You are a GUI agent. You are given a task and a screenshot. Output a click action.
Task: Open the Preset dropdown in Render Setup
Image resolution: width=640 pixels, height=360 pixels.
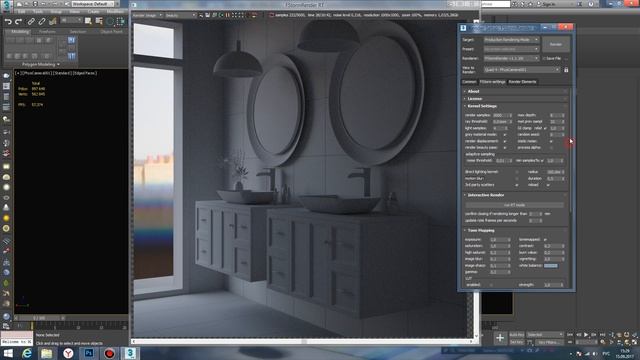(x=512, y=49)
